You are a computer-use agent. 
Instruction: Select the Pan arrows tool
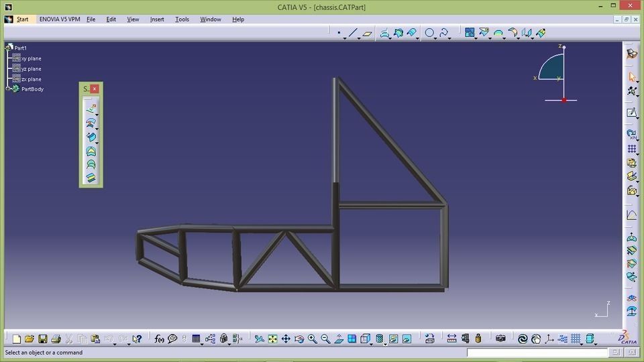click(x=286, y=339)
